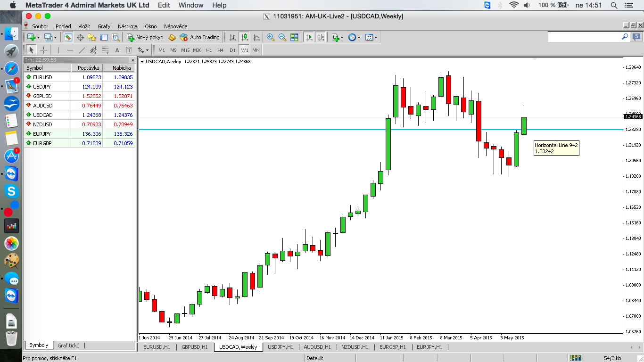Click the Symbol column header

47,68
